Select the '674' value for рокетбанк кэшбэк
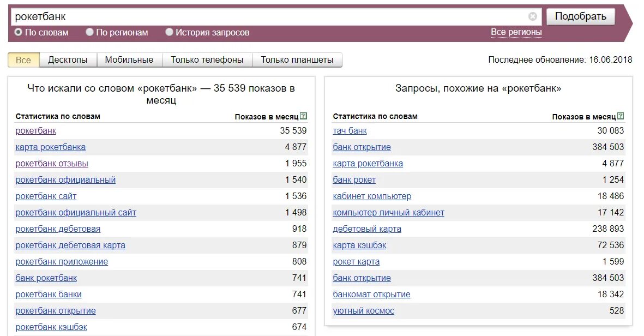The image size is (644, 336). [299, 327]
